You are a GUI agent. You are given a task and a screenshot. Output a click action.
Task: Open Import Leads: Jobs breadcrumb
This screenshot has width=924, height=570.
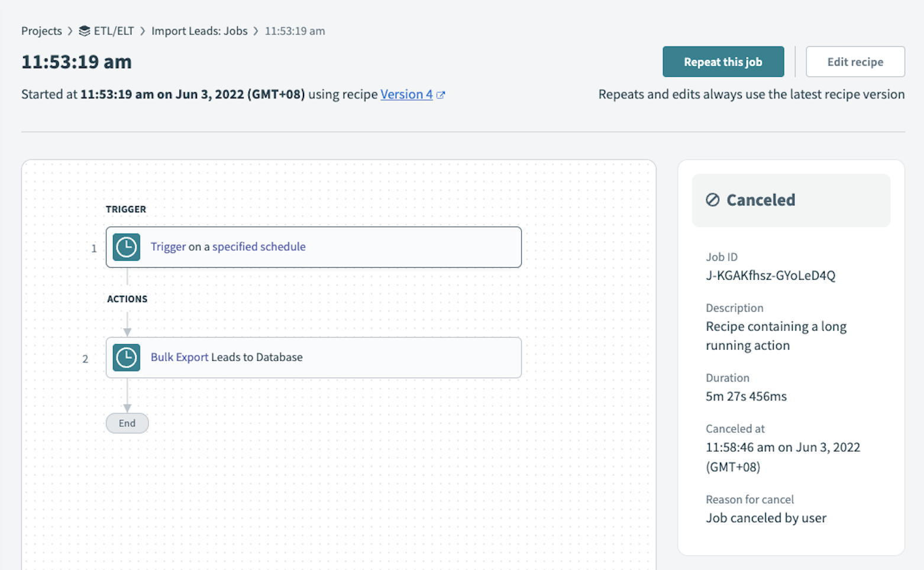[x=199, y=31]
